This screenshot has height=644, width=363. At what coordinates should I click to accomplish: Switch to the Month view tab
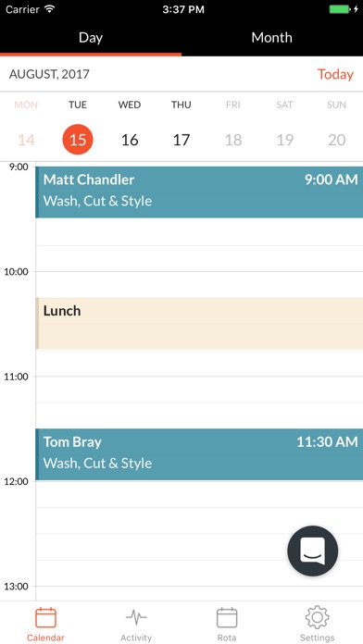tap(271, 37)
